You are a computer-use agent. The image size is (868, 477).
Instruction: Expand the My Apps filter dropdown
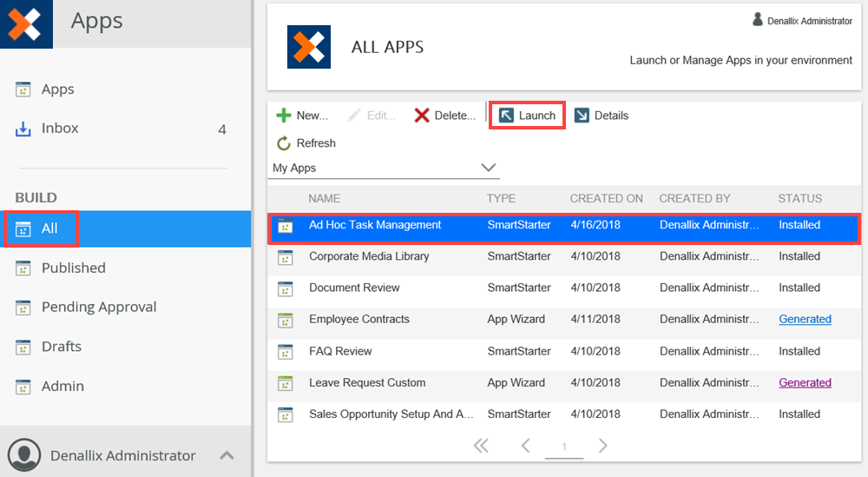click(488, 168)
